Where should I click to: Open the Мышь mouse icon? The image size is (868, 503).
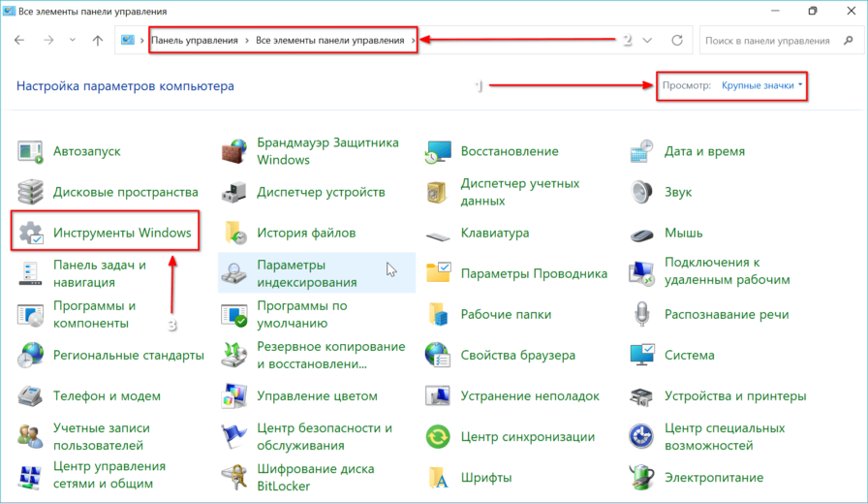click(641, 234)
